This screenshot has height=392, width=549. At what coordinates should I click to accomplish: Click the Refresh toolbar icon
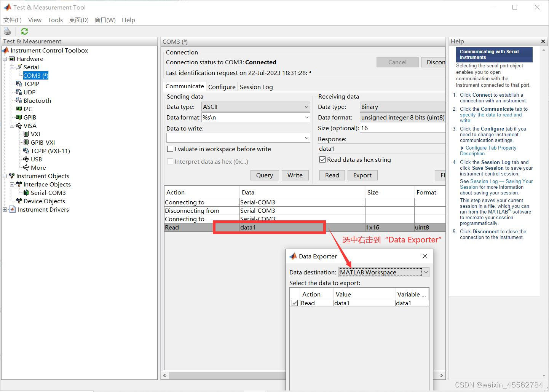[x=24, y=31]
